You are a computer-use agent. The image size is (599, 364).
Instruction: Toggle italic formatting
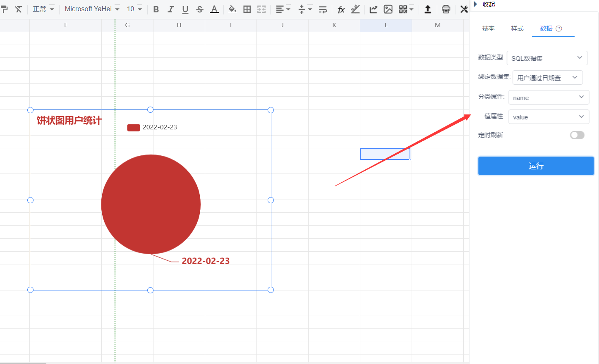click(170, 9)
